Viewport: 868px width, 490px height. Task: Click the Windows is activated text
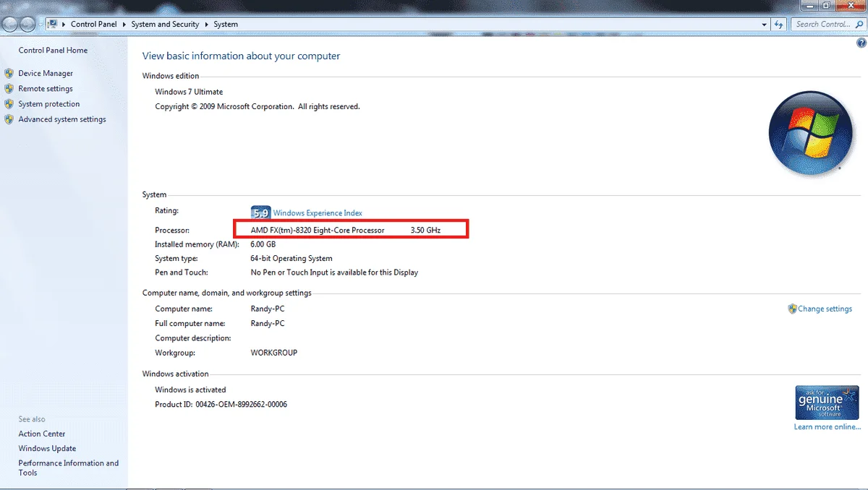[190, 390]
